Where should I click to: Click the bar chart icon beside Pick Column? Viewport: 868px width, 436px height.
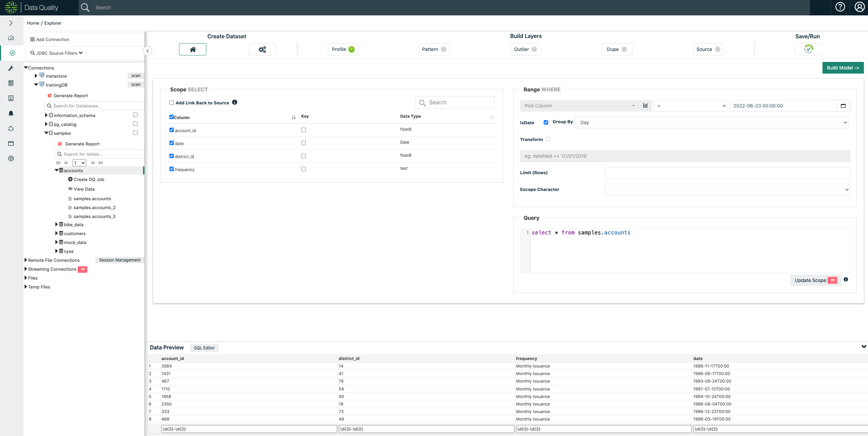point(645,105)
